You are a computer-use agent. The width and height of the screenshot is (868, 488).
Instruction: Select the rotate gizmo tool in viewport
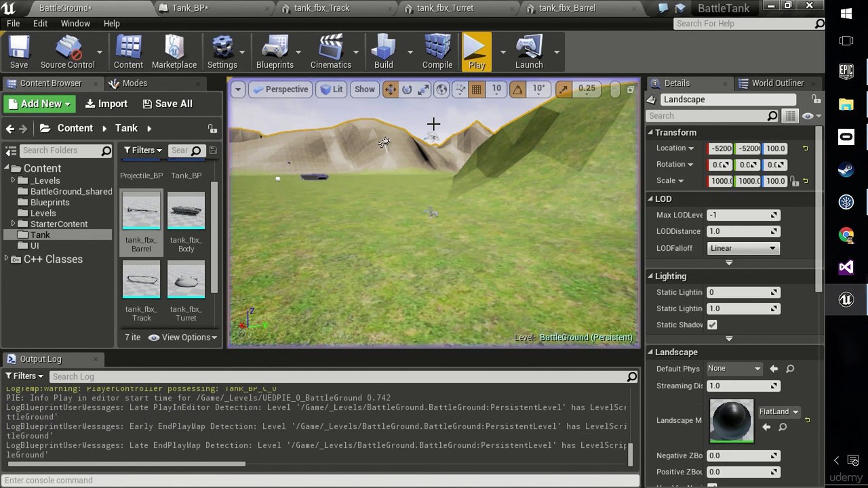[407, 89]
